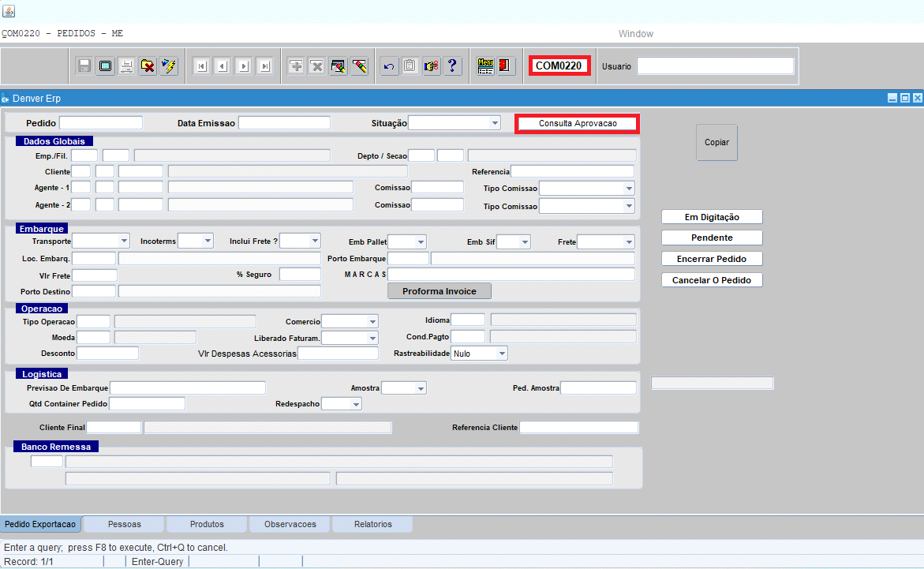Screen dimensions: 924x569
Task: Click the next record arrow icon
Action: pyautogui.click(x=244, y=66)
